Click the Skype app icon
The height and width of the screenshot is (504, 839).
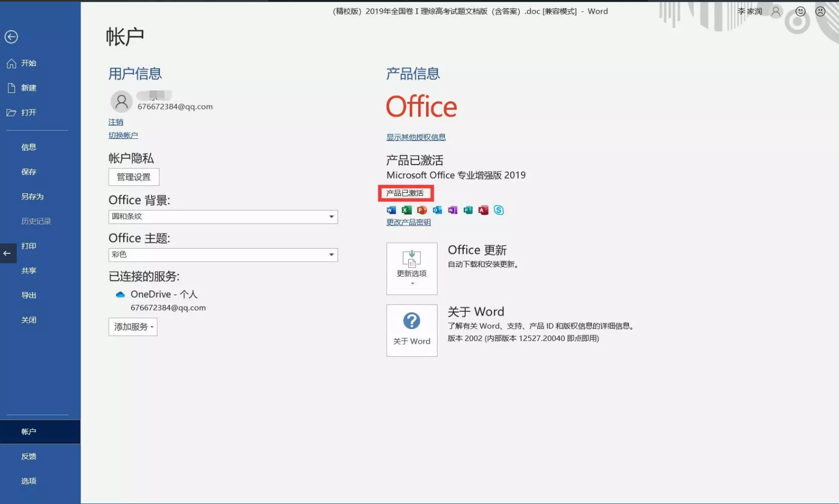click(x=499, y=210)
